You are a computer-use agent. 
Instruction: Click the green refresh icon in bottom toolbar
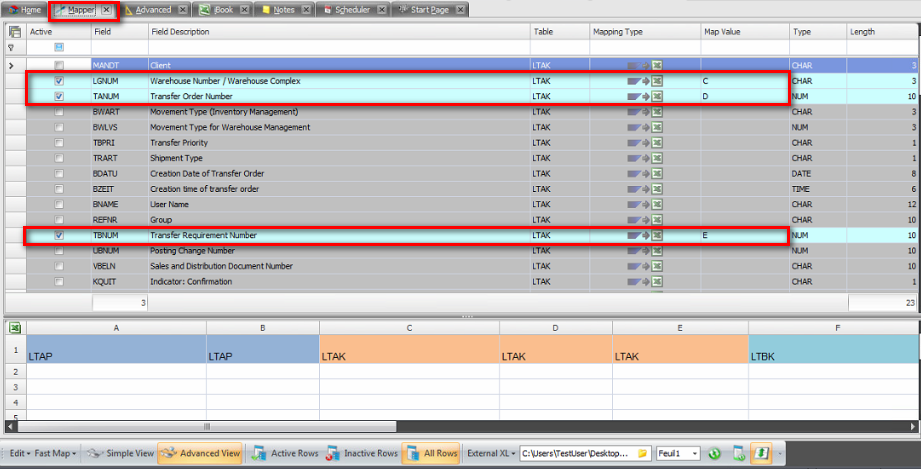[x=715, y=453]
